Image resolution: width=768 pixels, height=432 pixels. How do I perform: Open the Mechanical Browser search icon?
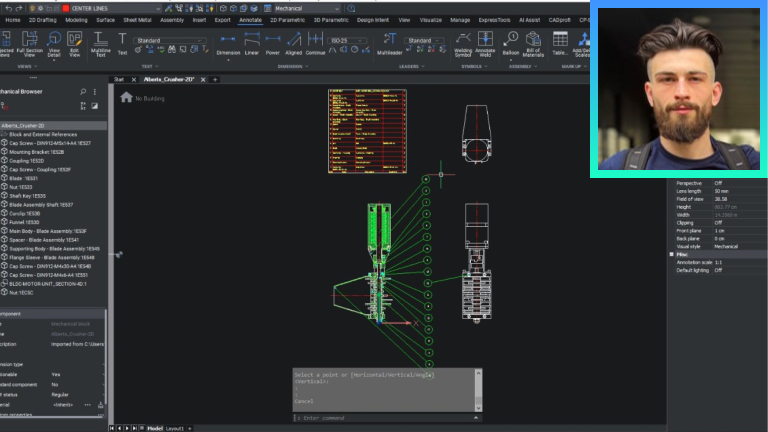point(82,91)
